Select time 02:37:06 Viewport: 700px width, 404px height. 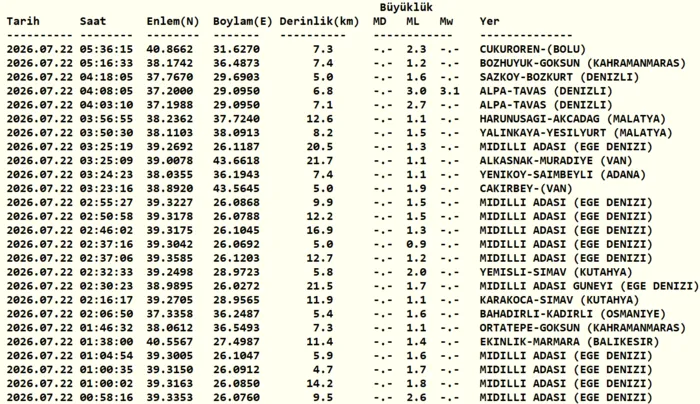point(106,258)
